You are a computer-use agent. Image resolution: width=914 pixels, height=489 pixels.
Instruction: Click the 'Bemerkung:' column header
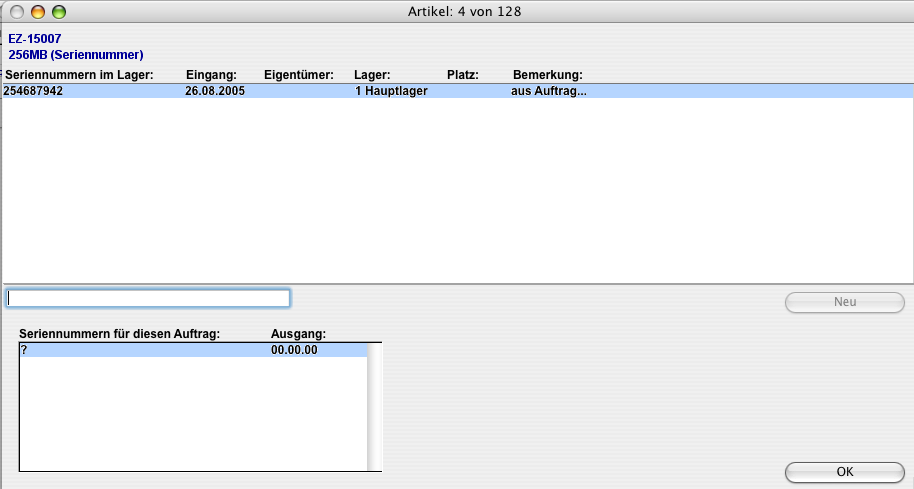tap(547, 75)
